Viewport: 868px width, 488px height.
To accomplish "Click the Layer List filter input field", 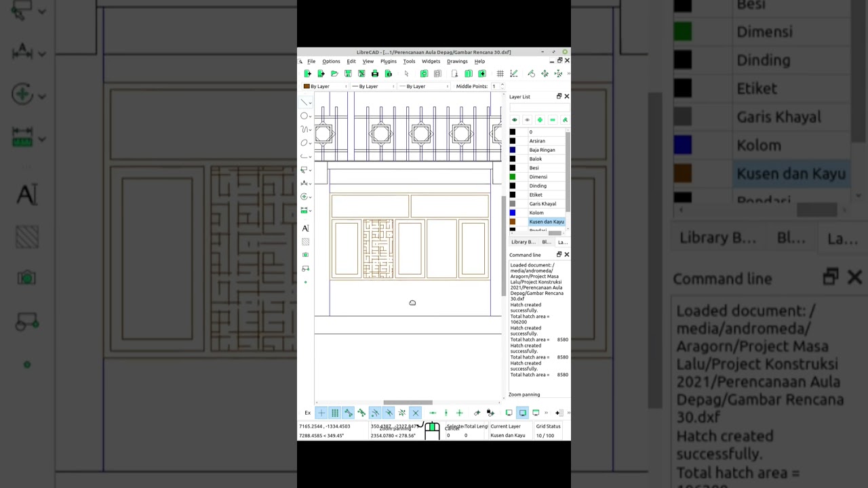I will [539, 107].
